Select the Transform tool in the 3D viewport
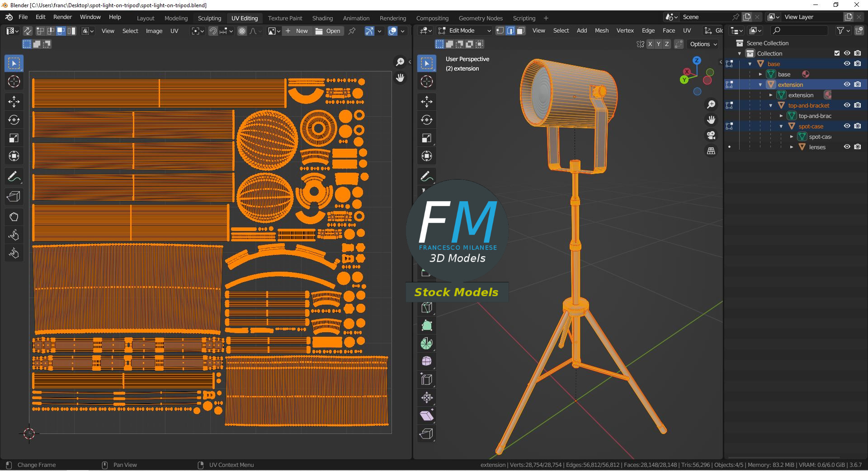 pos(426,156)
